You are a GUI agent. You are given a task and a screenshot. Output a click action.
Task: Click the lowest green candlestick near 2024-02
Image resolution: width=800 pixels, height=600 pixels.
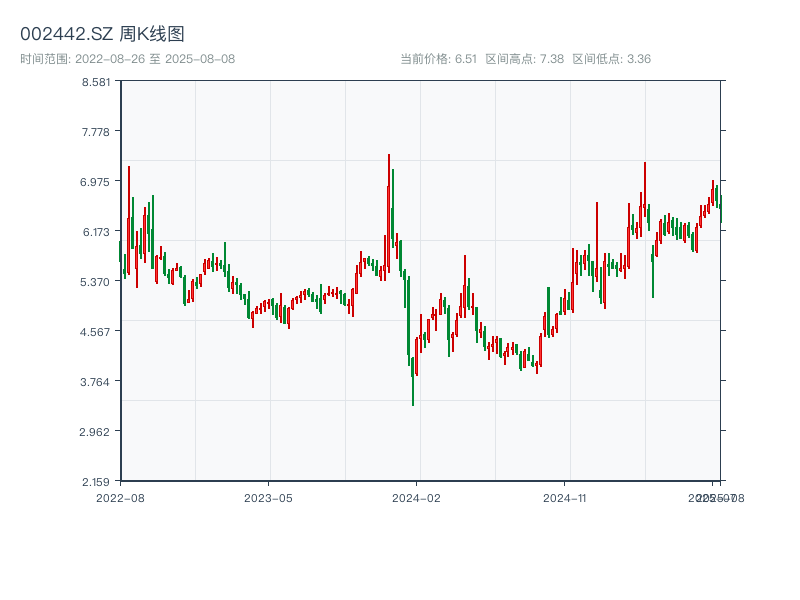click(413, 402)
